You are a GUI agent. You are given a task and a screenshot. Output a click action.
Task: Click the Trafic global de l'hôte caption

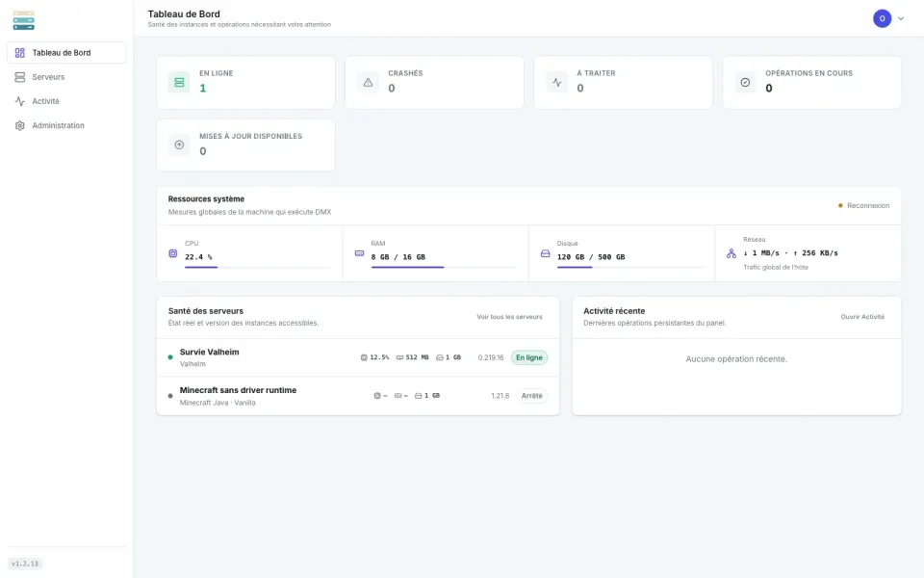776,267
